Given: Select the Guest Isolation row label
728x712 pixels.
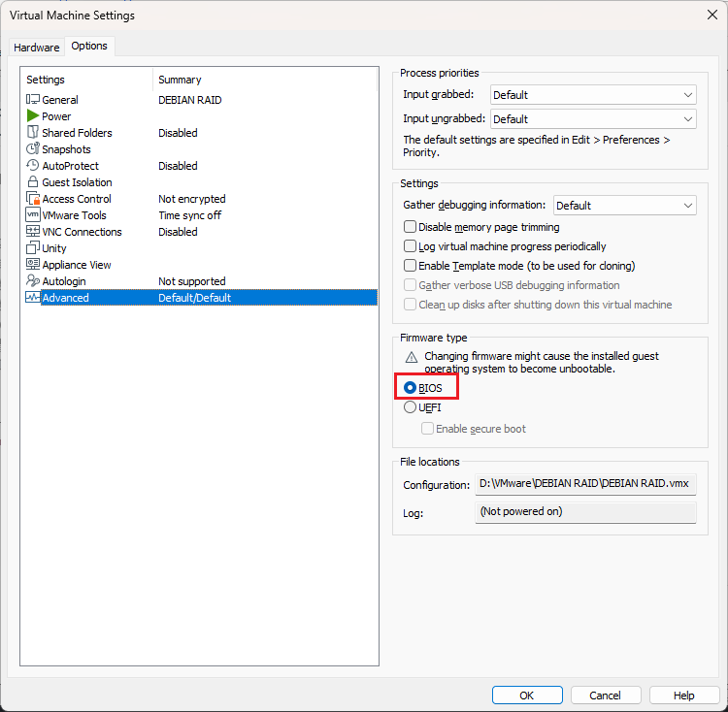Looking at the screenshot, I should [77, 182].
